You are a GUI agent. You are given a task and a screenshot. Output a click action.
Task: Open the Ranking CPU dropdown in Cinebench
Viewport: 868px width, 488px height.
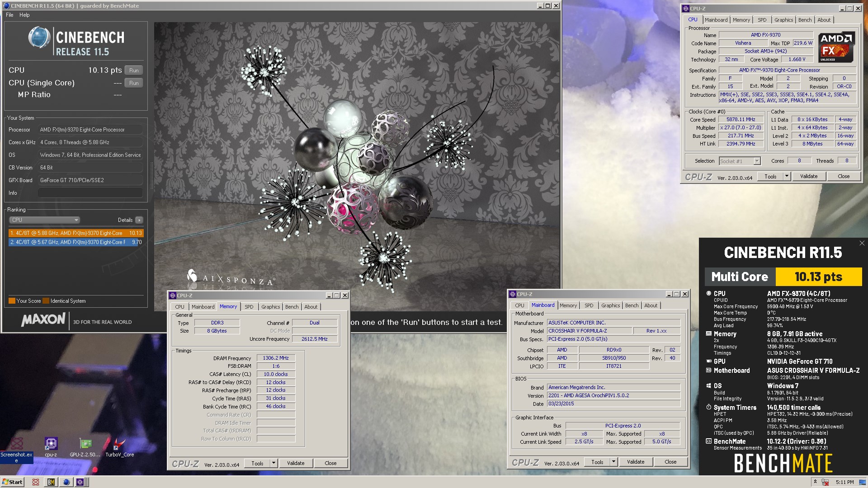(x=44, y=220)
